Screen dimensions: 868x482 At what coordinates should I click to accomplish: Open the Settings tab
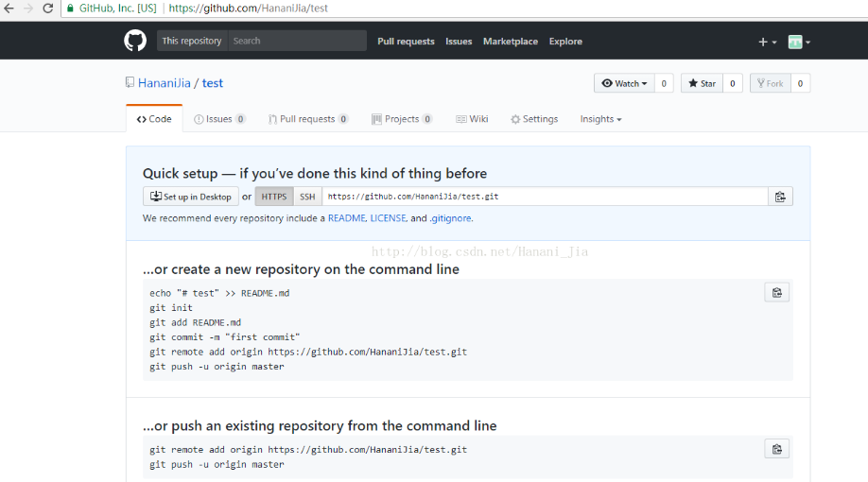click(534, 119)
